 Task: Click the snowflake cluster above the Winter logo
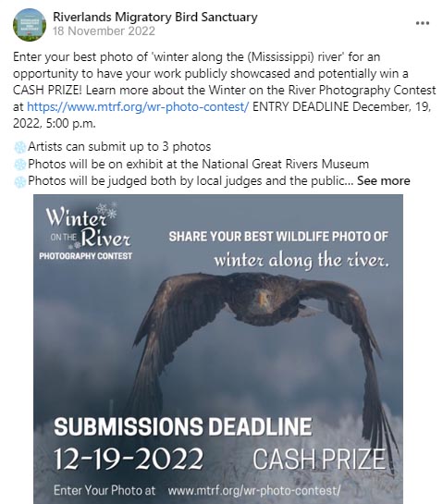(106, 210)
